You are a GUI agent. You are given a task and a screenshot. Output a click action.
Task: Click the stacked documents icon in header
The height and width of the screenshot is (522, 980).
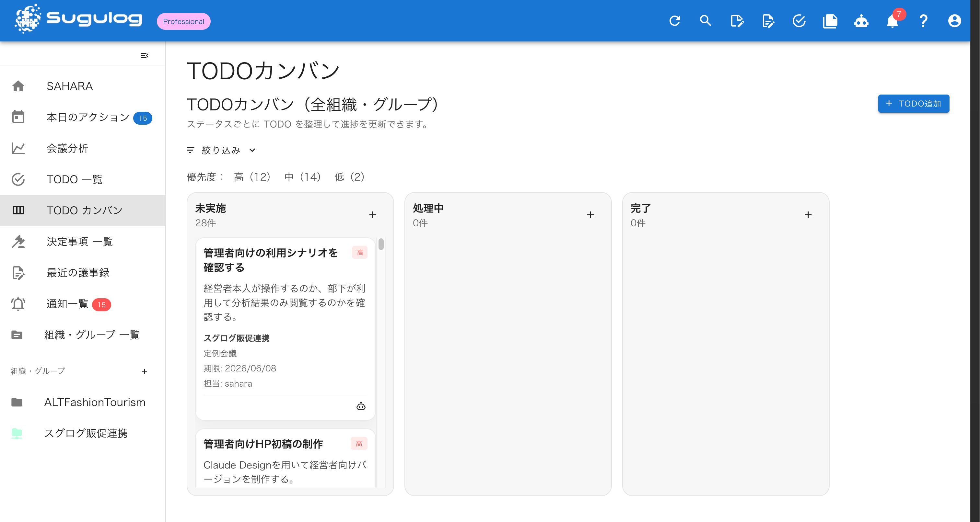point(830,21)
